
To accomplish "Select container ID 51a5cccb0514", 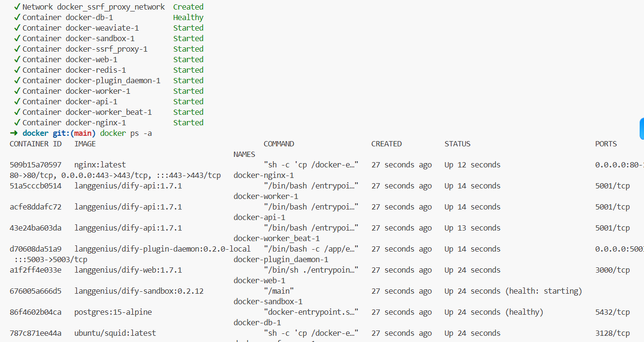I will click(x=35, y=186).
